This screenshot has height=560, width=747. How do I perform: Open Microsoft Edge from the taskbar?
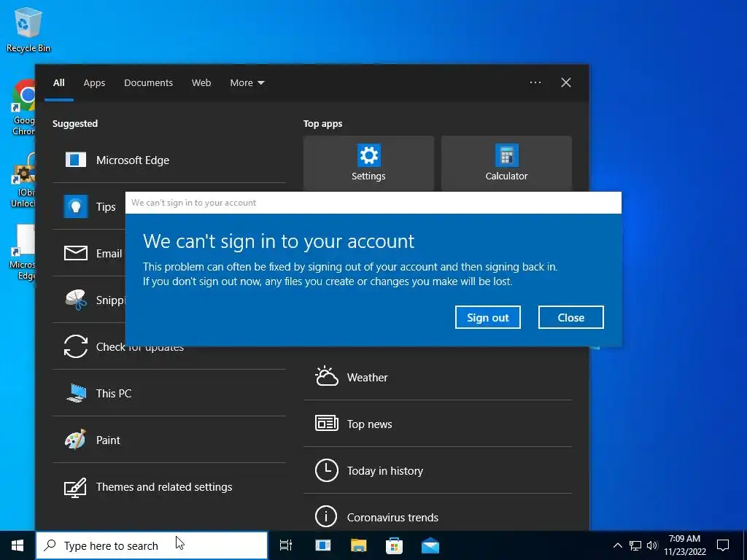323,545
